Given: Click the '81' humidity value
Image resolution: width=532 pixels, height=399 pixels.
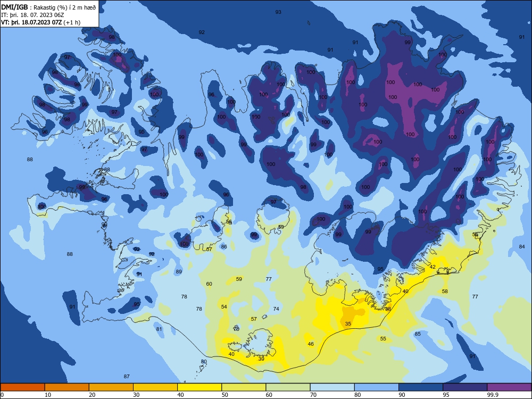Looking at the screenshot, I should 159,329.
